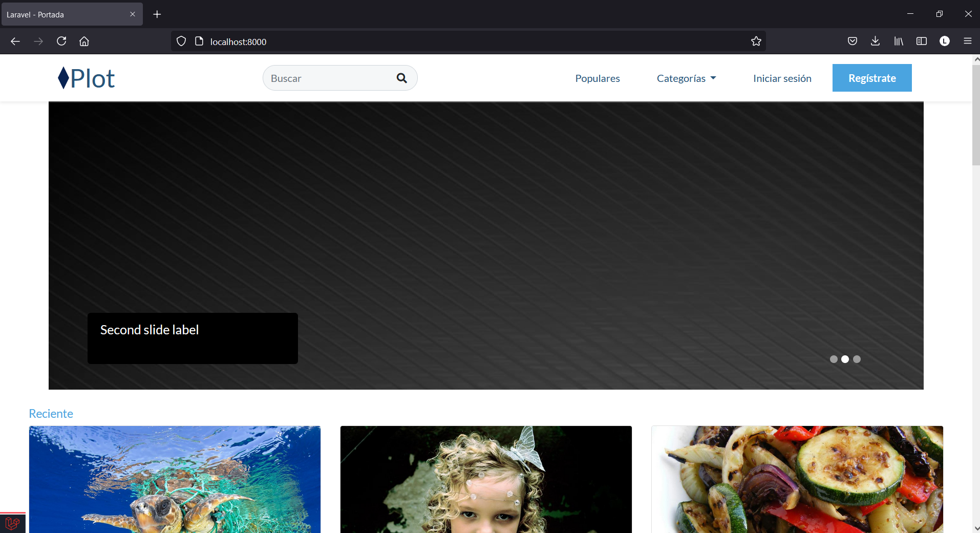Open the Library icon in toolbar
980x533 pixels.
898,41
